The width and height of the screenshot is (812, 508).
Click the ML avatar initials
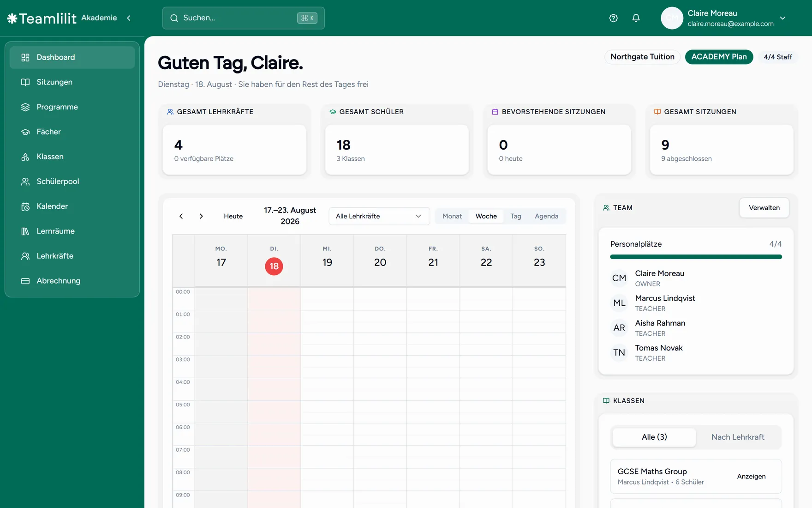pyautogui.click(x=619, y=303)
